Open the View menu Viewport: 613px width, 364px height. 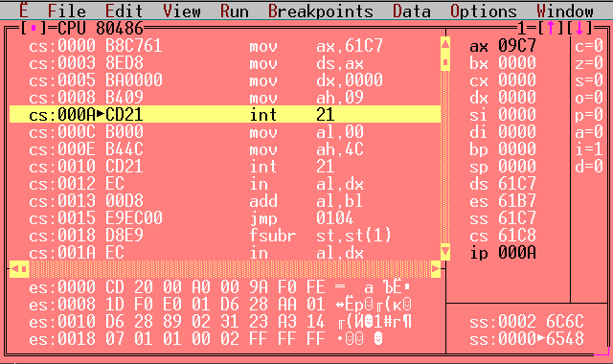coord(182,11)
